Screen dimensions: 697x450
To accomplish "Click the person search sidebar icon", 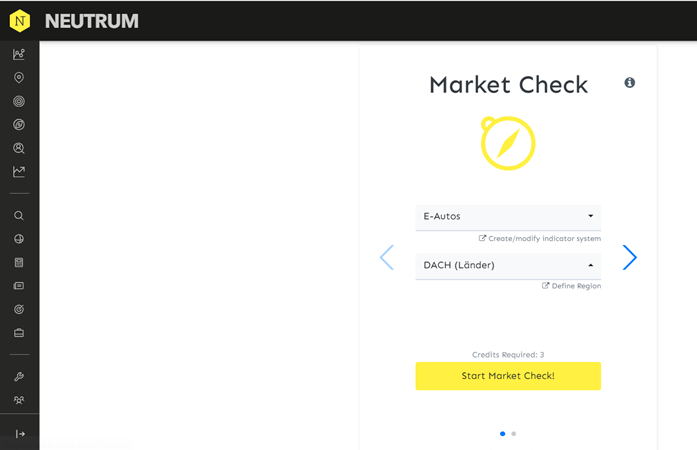I will click(19, 148).
